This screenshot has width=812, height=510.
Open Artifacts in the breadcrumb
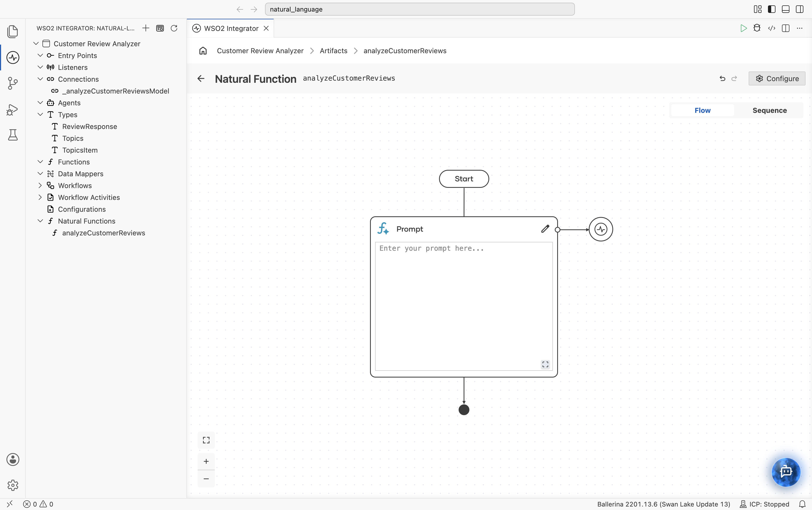[x=333, y=51]
